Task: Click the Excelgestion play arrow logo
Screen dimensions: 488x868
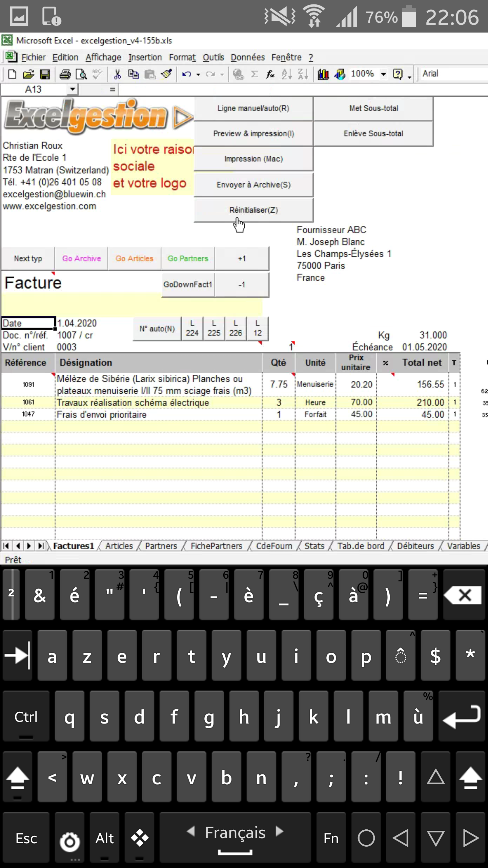Action: coord(183,118)
